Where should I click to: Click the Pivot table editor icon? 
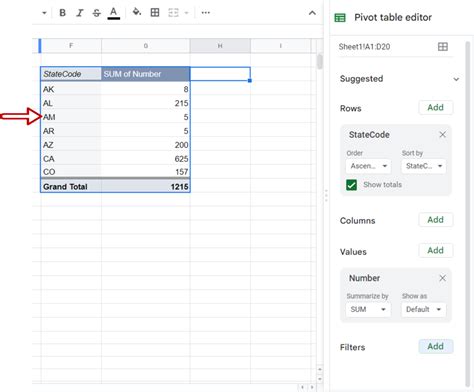(x=340, y=18)
